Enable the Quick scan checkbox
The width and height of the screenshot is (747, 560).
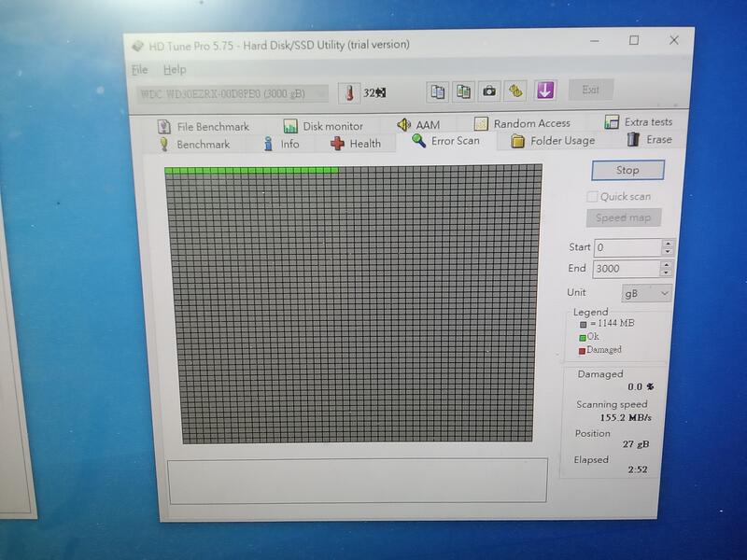(x=592, y=197)
